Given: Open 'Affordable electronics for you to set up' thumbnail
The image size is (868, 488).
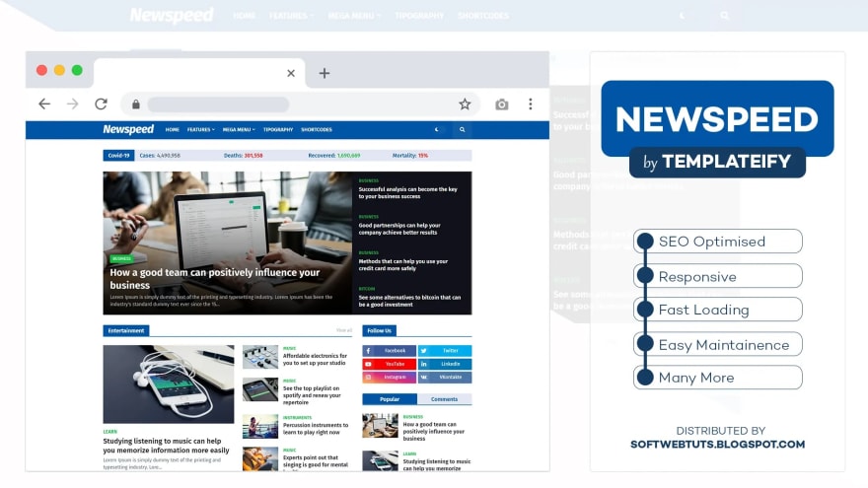Looking at the screenshot, I should pos(260,357).
